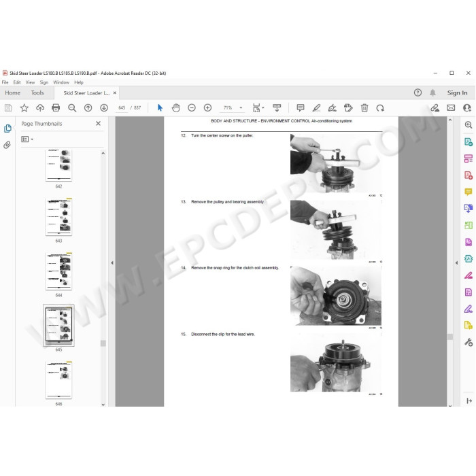Image resolution: width=476 pixels, height=476 pixels.
Task: Close the Skid Steer Loader document tab
Action: 115,93
